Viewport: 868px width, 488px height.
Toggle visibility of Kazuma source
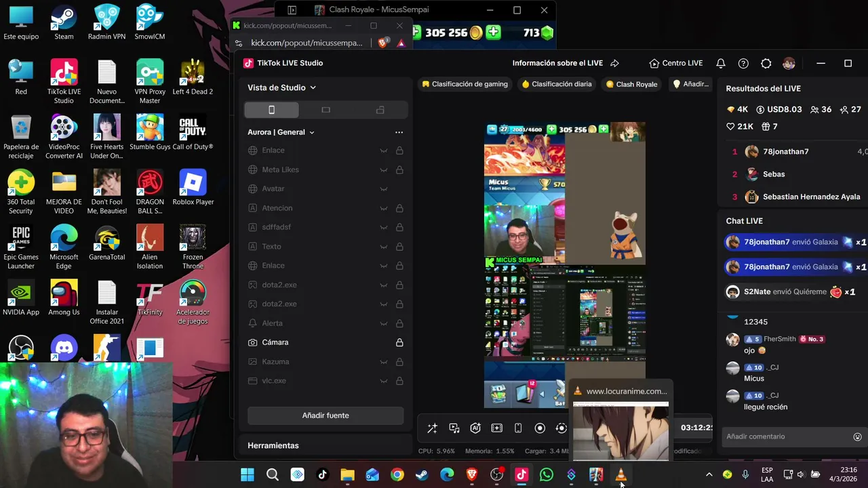[x=383, y=362]
